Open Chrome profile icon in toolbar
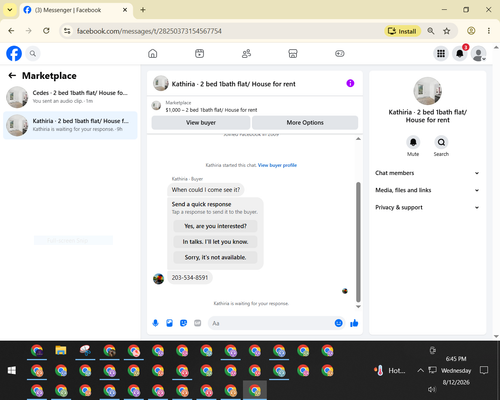The width and height of the screenshot is (500, 400). 471,31
